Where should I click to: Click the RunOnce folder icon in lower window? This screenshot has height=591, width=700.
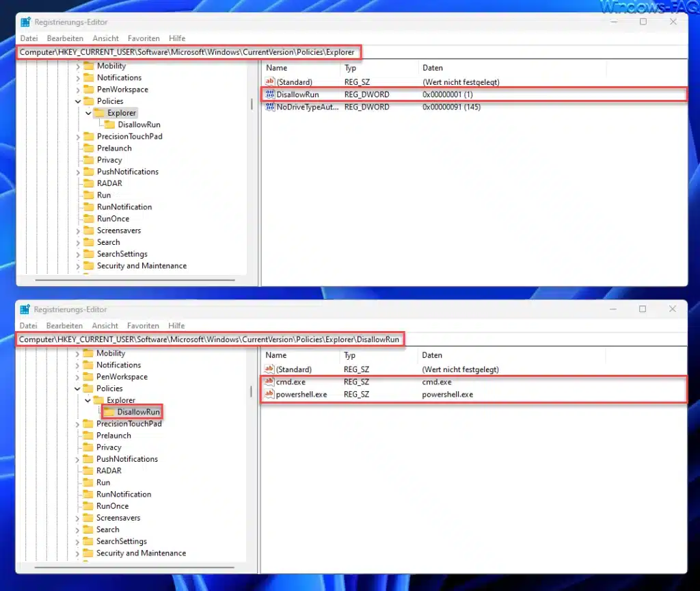[88, 505]
